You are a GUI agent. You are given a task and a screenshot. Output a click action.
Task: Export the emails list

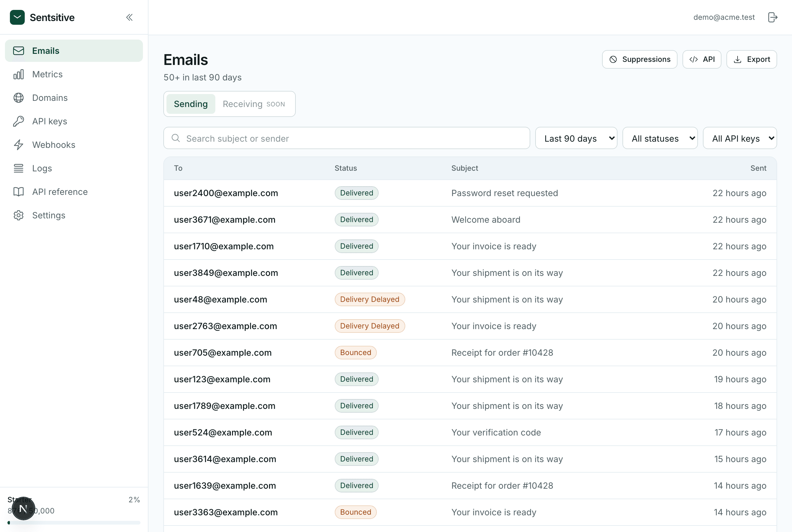751,59
